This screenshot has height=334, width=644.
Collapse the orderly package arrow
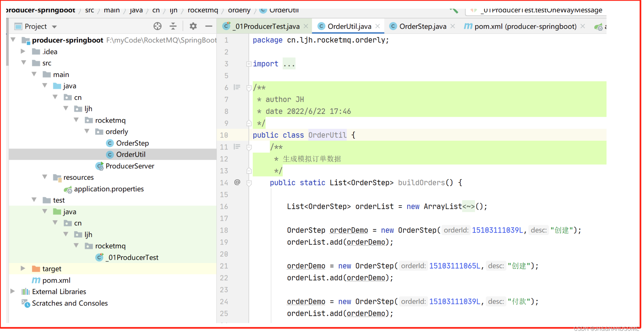(x=87, y=131)
